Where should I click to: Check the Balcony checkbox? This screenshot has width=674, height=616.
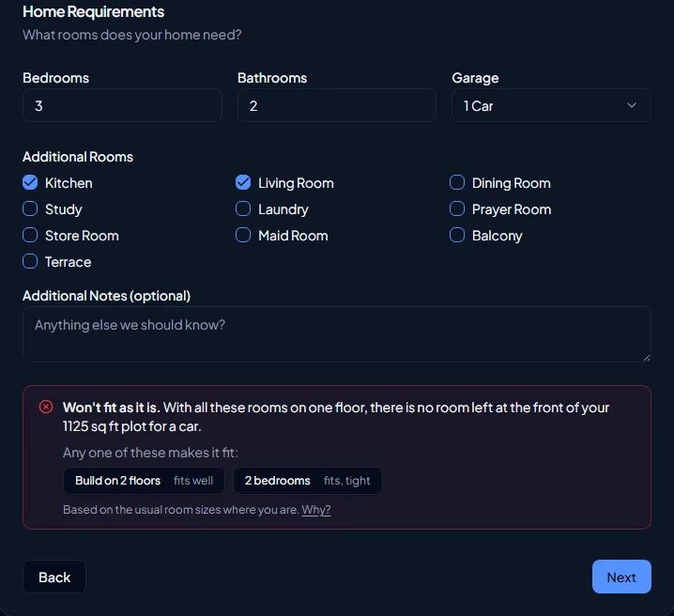457,235
